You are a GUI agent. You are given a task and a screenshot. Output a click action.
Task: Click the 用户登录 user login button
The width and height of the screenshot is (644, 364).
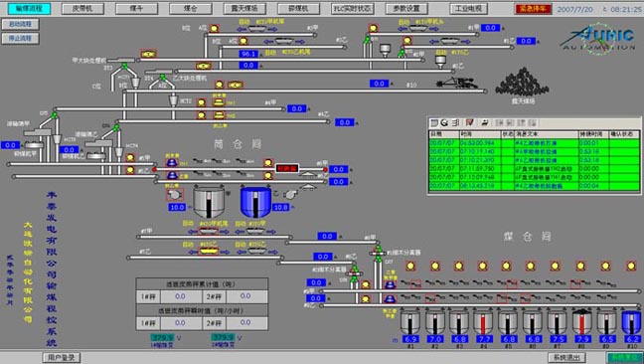[62, 357]
